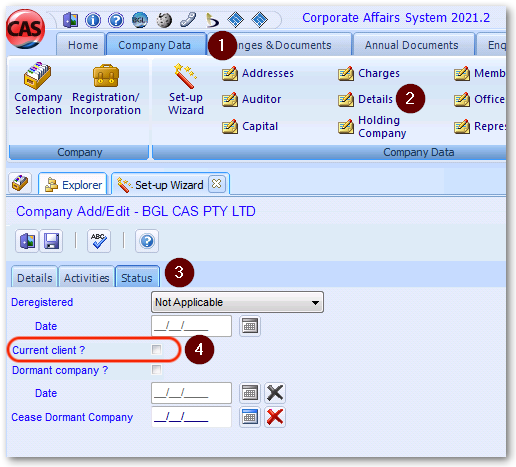Open the Annual Documents ribbon tab
This screenshot has height=467, width=516.
click(x=413, y=44)
